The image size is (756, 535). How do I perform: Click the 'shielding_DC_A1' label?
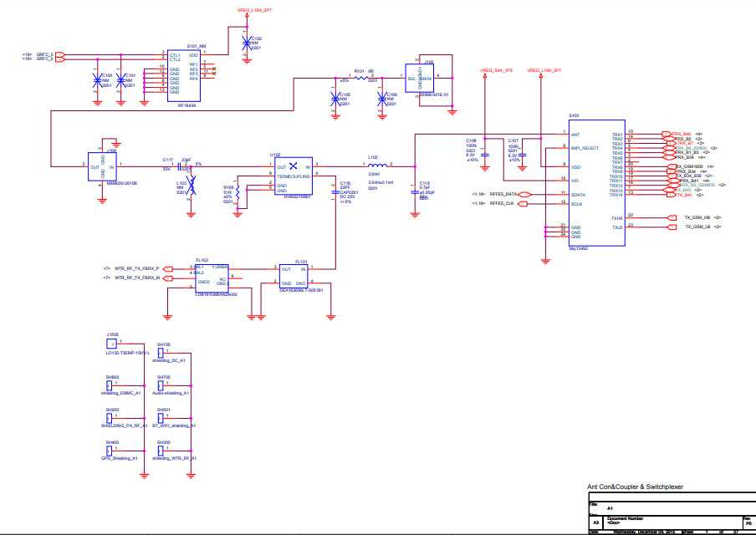(169, 360)
